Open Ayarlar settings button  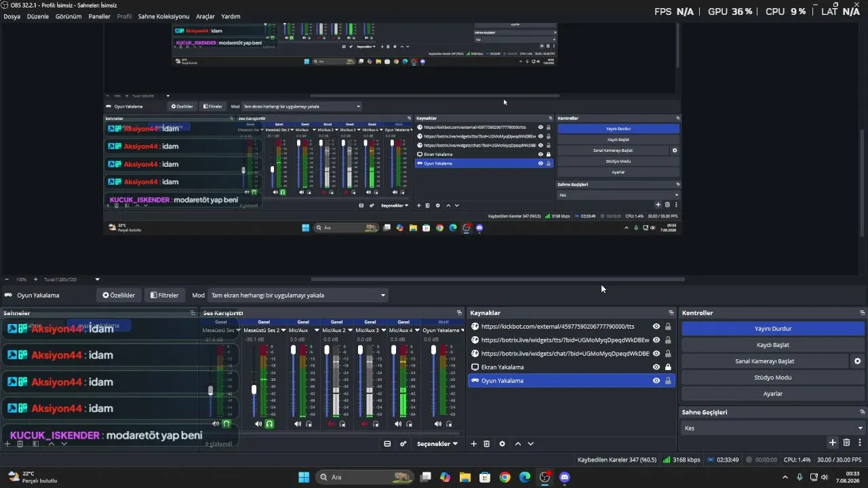[x=773, y=394]
